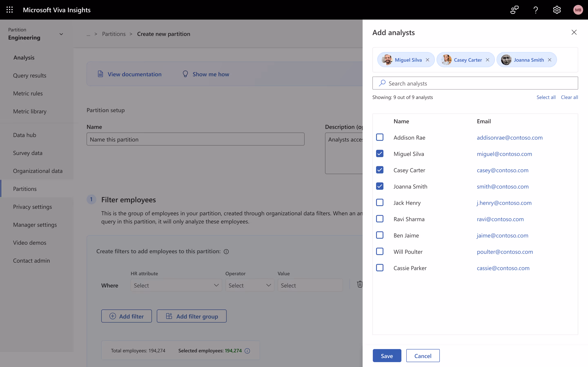The width and height of the screenshot is (588, 367).
Task: Click the Show me how lightbulb icon
Action: click(x=185, y=74)
